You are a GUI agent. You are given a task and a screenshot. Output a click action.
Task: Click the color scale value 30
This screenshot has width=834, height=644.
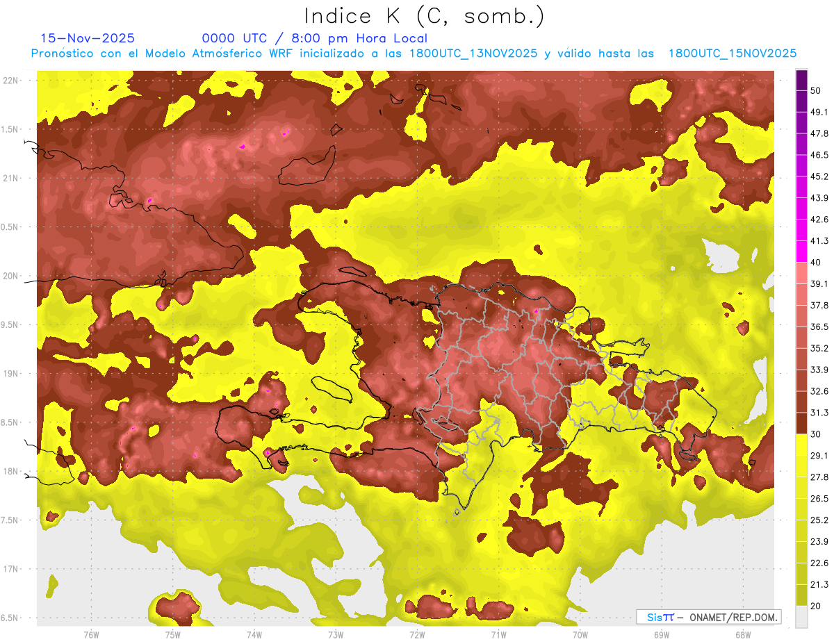point(816,434)
